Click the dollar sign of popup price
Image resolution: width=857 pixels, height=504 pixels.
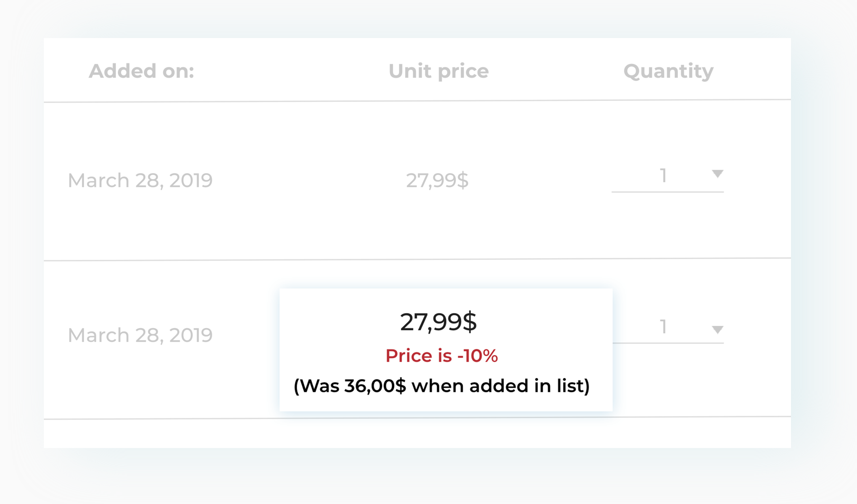[470, 322]
